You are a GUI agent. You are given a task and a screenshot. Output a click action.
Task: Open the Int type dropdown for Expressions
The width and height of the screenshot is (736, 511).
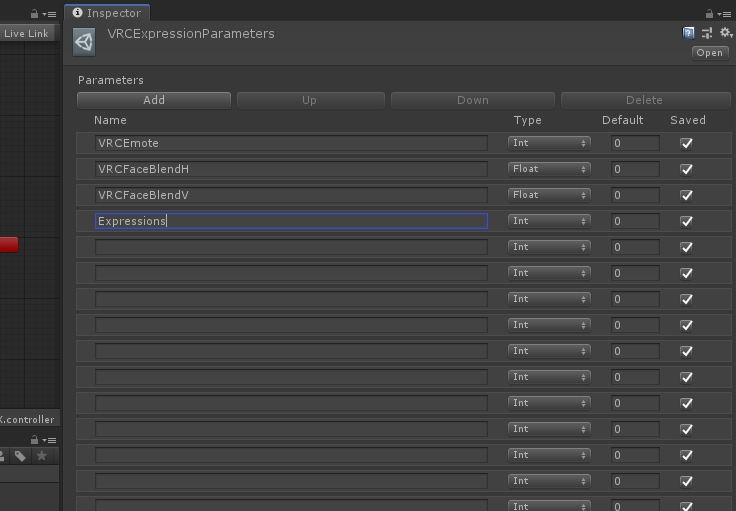pos(549,221)
